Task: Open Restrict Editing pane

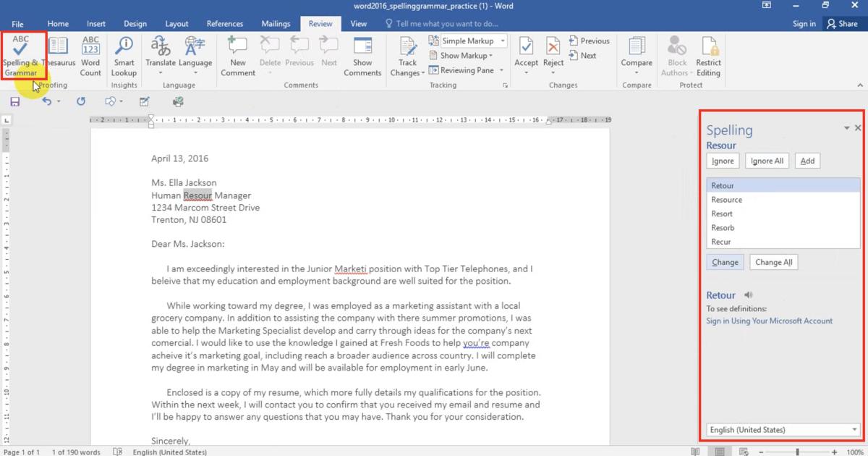Action: [x=708, y=56]
